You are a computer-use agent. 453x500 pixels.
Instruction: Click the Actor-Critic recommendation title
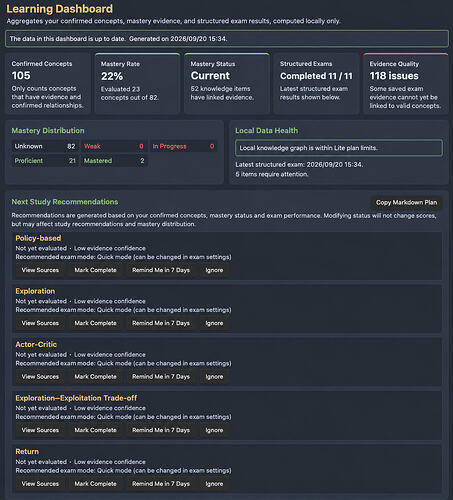pyautogui.click(x=36, y=344)
